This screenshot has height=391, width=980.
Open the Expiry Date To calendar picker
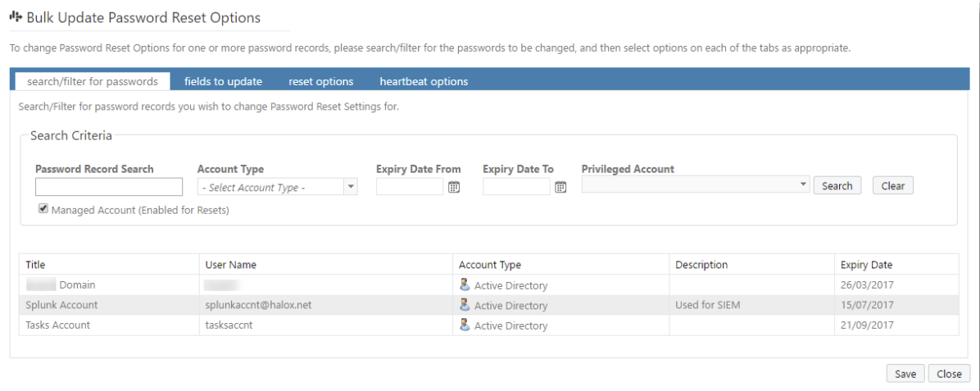pyautogui.click(x=561, y=186)
